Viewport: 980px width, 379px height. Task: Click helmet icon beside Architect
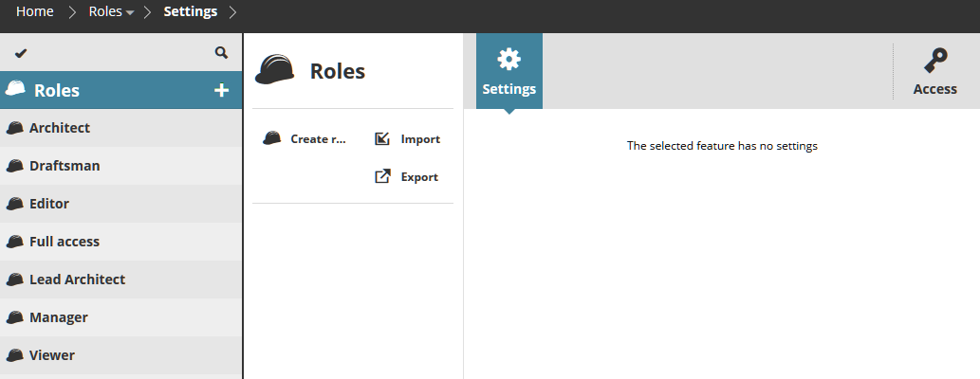click(x=14, y=128)
